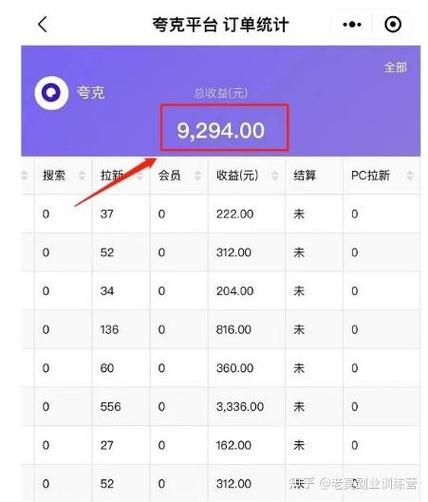Click the 拉新 count 556 cell

111,407
